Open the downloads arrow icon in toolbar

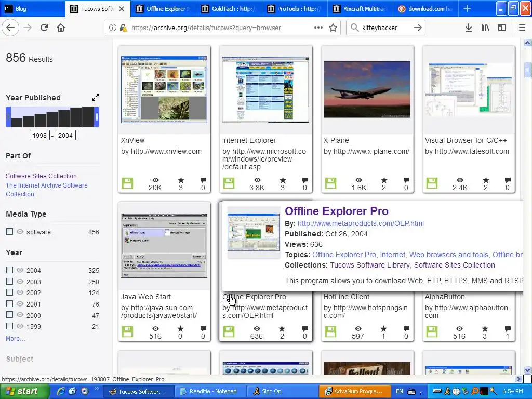pyautogui.click(x=469, y=28)
